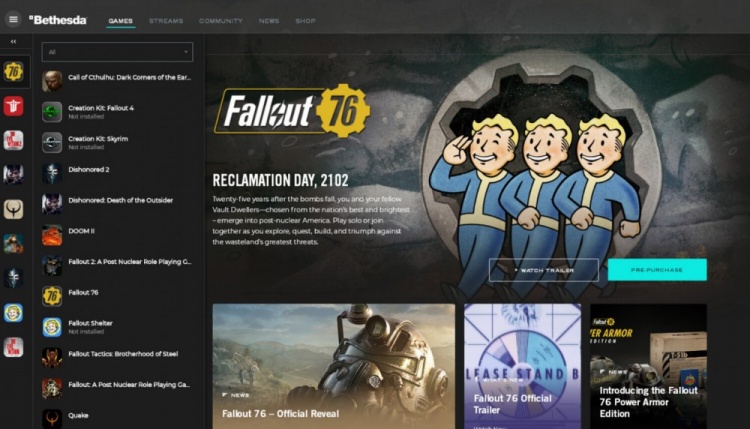Click the Fallout 76 logo in hero banner
Image resolution: width=750 pixels, height=429 pixels.
[x=292, y=110]
